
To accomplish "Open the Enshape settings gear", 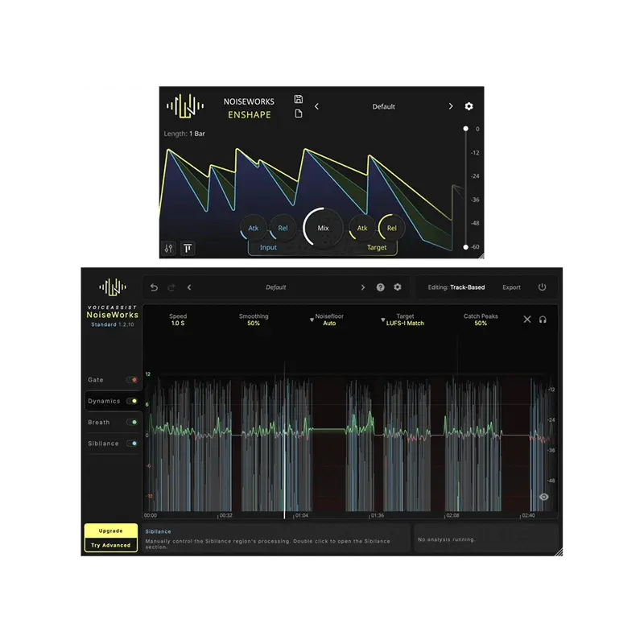I will pyautogui.click(x=469, y=106).
